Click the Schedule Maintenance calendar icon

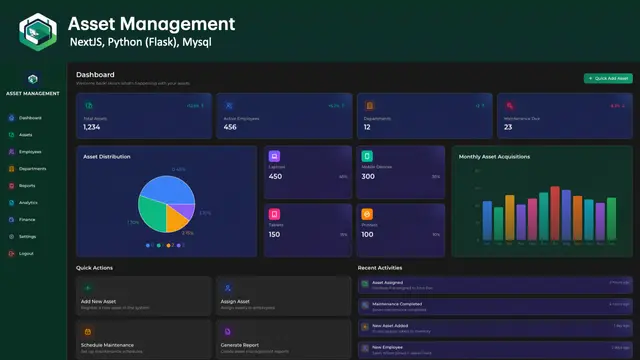click(x=88, y=332)
